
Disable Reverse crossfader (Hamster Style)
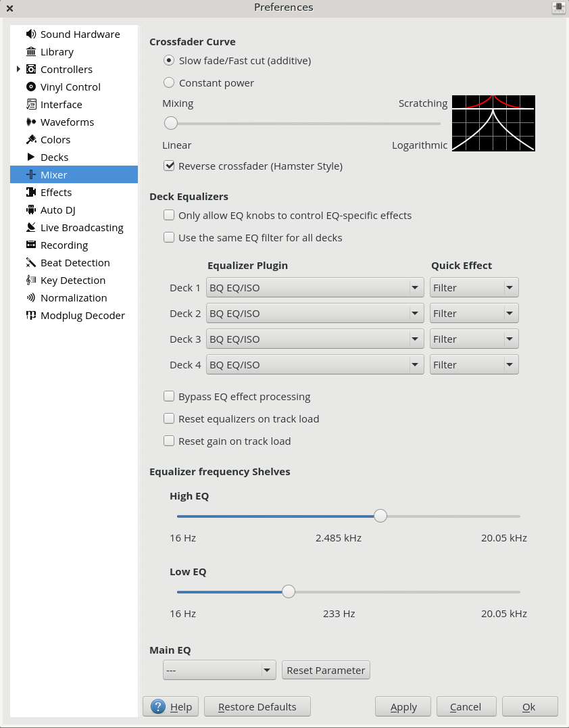pyautogui.click(x=169, y=166)
